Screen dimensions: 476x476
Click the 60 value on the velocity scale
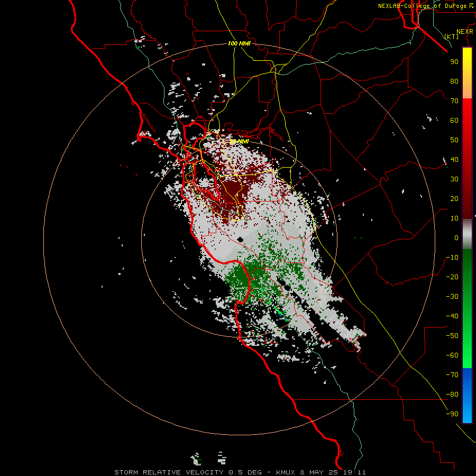pos(454,120)
